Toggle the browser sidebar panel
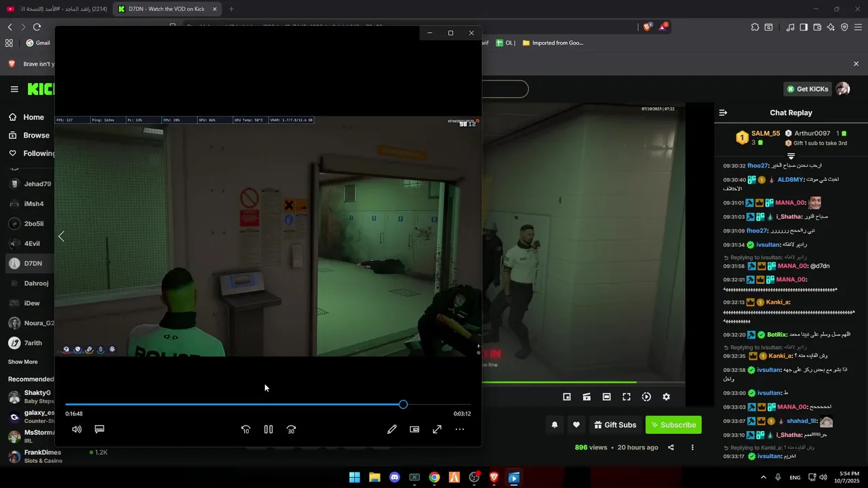Viewport: 868px width, 488px height. point(804,27)
